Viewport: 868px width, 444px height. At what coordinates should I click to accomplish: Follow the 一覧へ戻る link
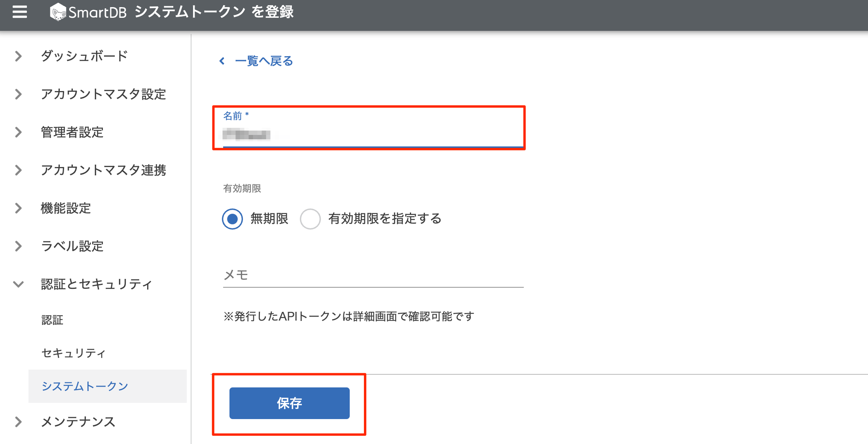point(264,61)
